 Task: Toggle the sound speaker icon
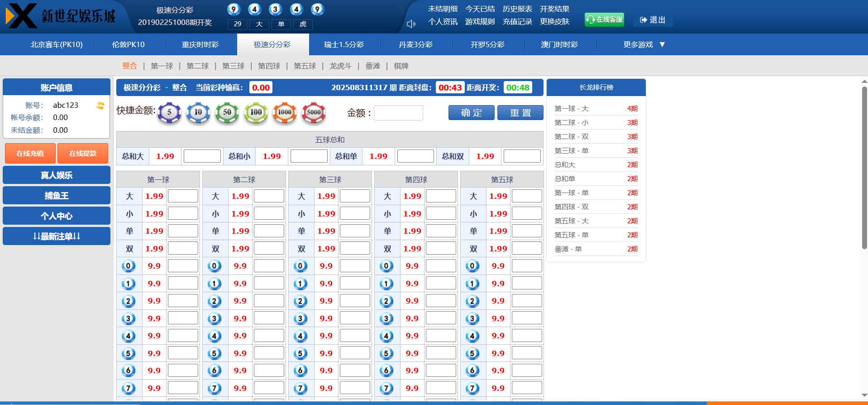[410, 24]
